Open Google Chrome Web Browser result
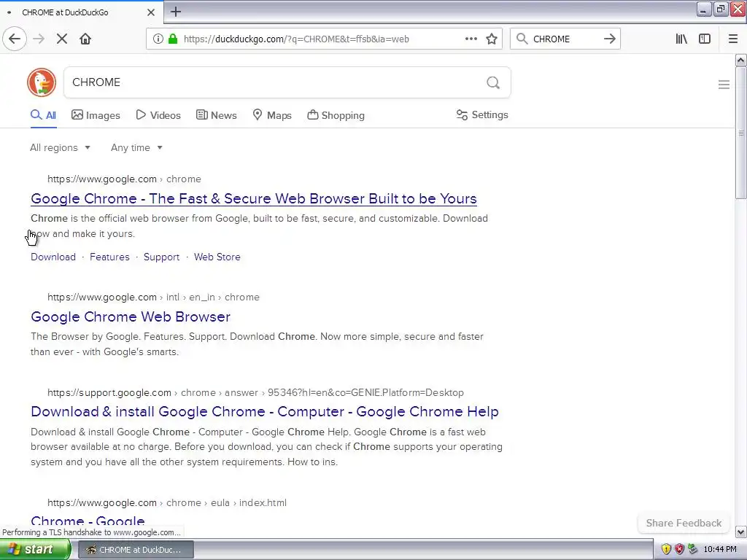The width and height of the screenshot is (747, 560). [x=131, y=316]
